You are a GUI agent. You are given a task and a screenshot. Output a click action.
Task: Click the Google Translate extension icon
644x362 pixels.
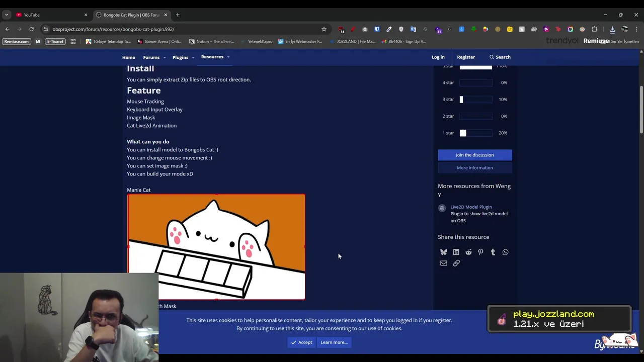413,29
